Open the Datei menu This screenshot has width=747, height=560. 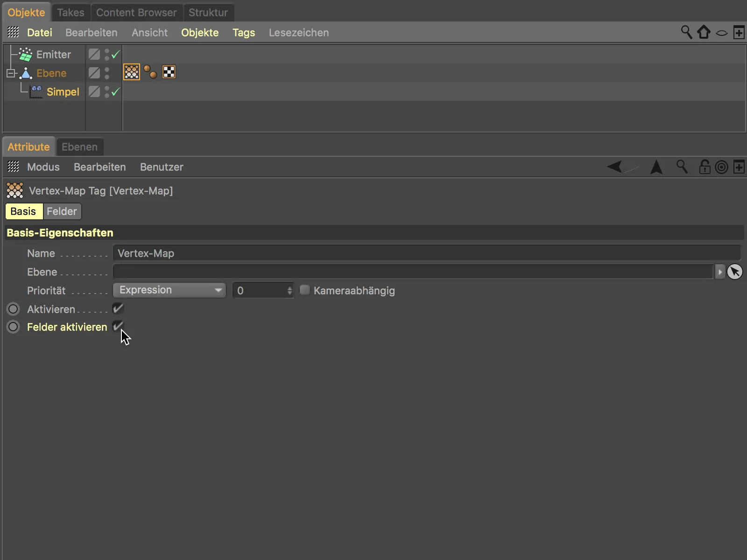pyautogui.click(x=40, y=33)
